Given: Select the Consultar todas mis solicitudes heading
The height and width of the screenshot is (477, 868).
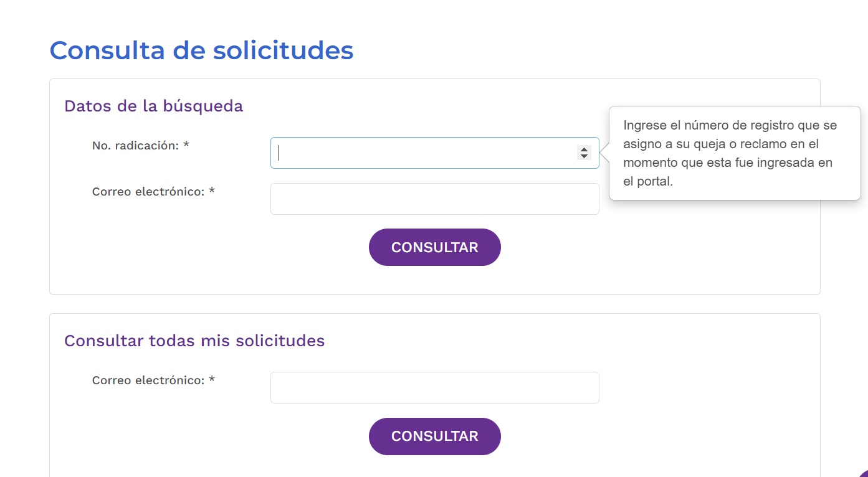Looking at the screenshot, I should coord(194,341).
